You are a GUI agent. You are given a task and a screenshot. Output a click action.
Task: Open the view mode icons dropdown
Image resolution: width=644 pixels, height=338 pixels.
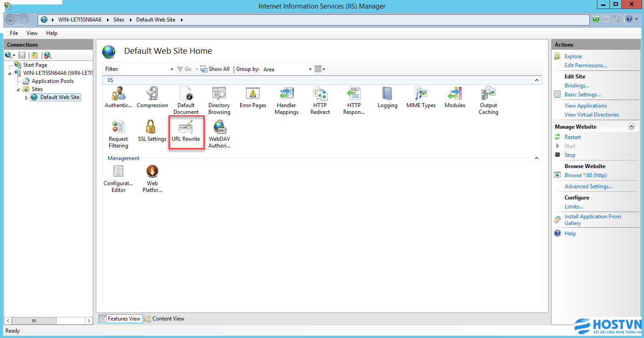tap(320, 69)
